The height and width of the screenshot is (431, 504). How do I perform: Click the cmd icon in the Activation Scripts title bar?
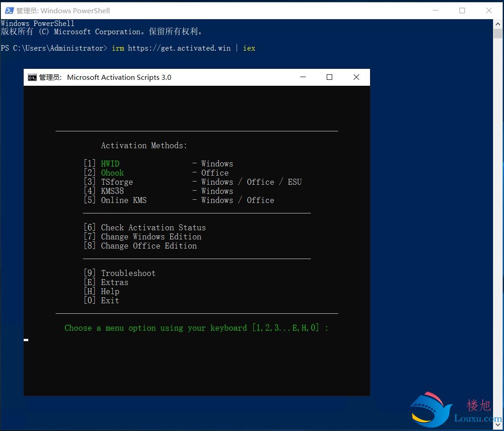[32, 78]
